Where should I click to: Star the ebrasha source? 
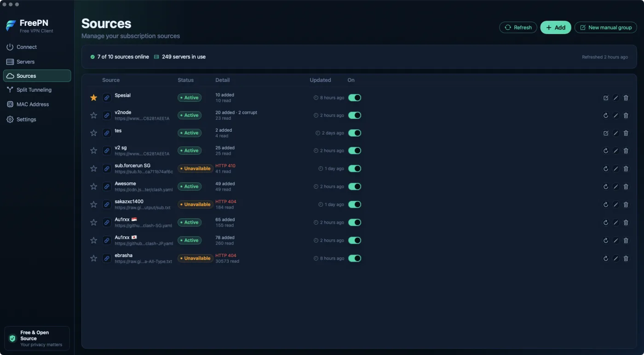(x=94, y=258)
